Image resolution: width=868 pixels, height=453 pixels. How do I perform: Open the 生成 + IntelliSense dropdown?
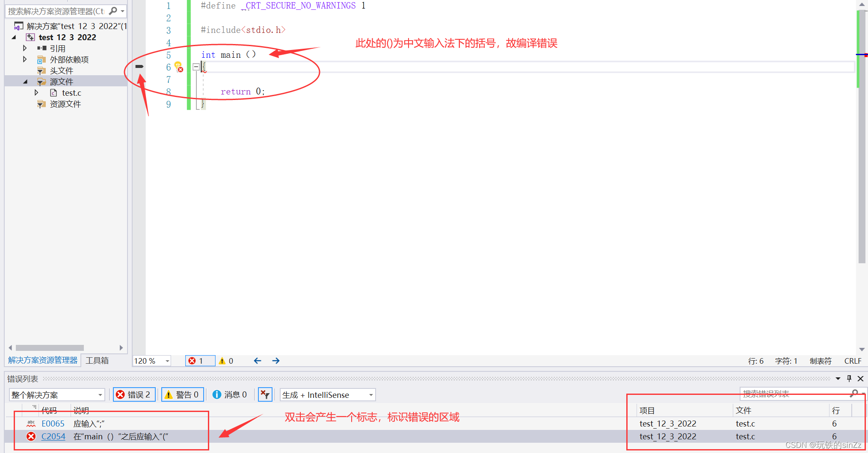(x=328, y=395)
